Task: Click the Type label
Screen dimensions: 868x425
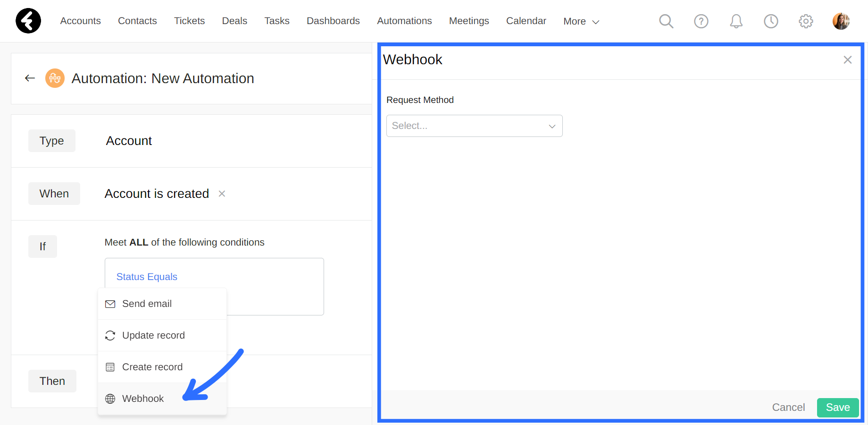Action: (52, 141)
